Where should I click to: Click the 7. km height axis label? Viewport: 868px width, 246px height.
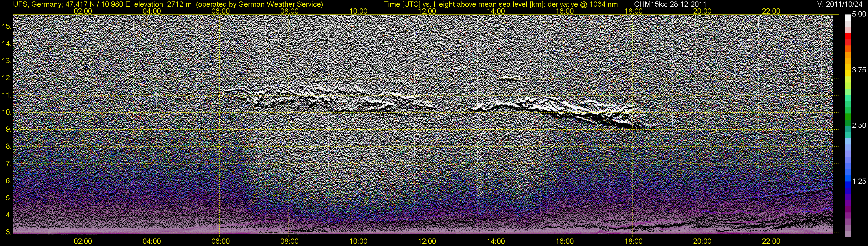pyautogui.click(x=8, y=164)
